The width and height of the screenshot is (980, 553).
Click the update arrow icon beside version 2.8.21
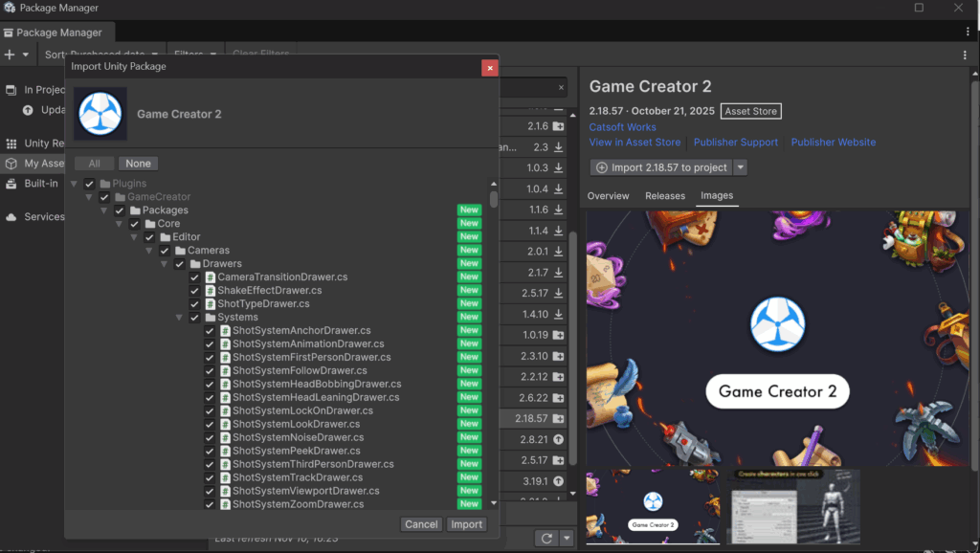coord(558,439)
